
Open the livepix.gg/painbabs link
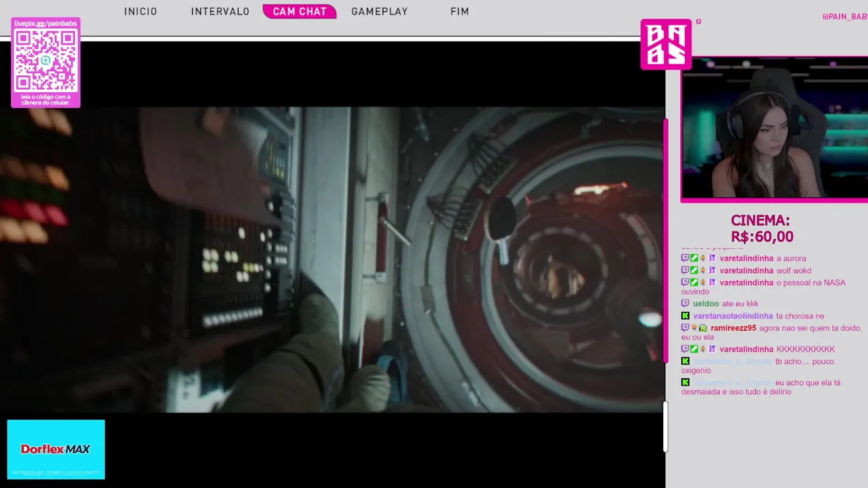tap(45, 24)
